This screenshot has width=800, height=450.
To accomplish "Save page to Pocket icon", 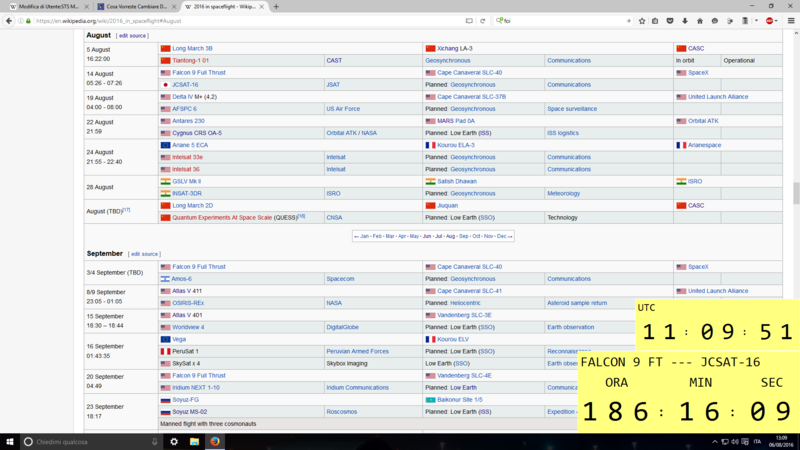I will click(670, 21).
